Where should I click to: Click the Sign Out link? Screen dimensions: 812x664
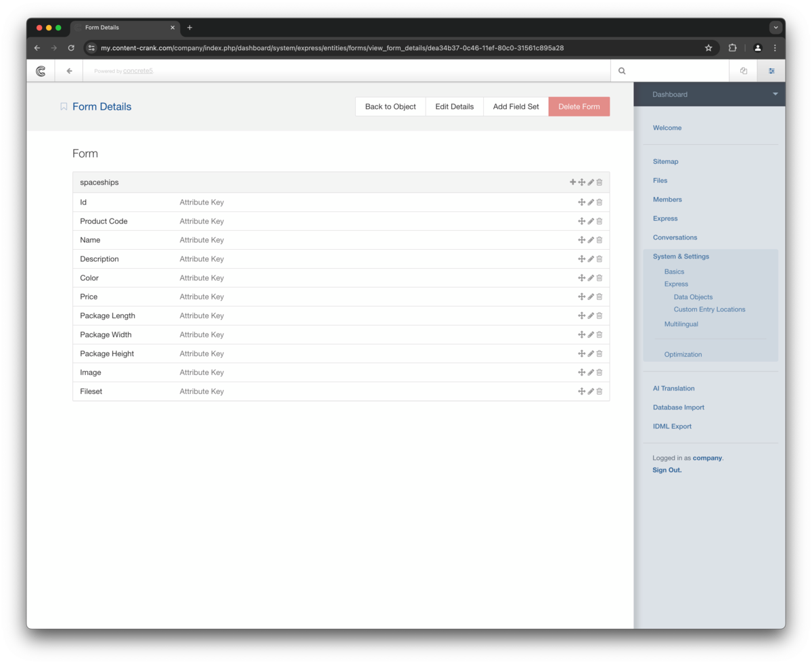pos(667,470)
